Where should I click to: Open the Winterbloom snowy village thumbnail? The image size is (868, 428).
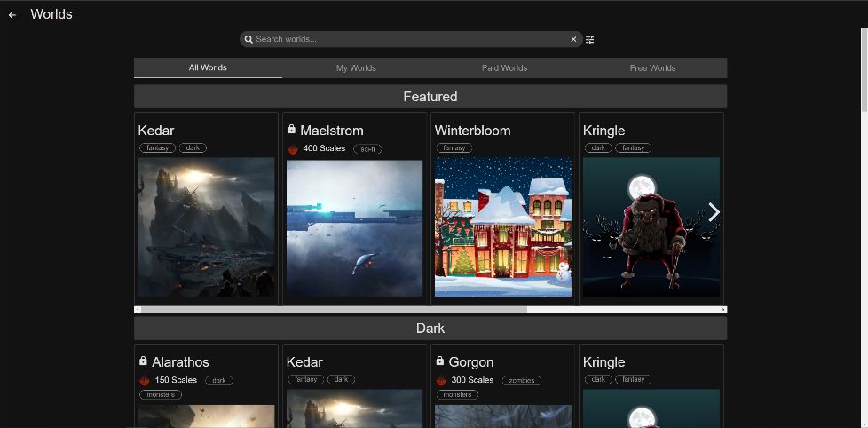(x=503, y=227)
